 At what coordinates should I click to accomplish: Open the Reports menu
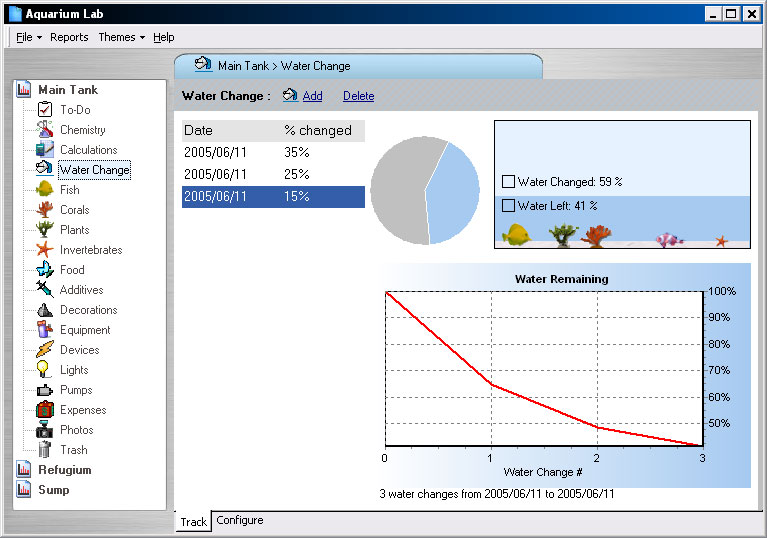coord(69,37)
